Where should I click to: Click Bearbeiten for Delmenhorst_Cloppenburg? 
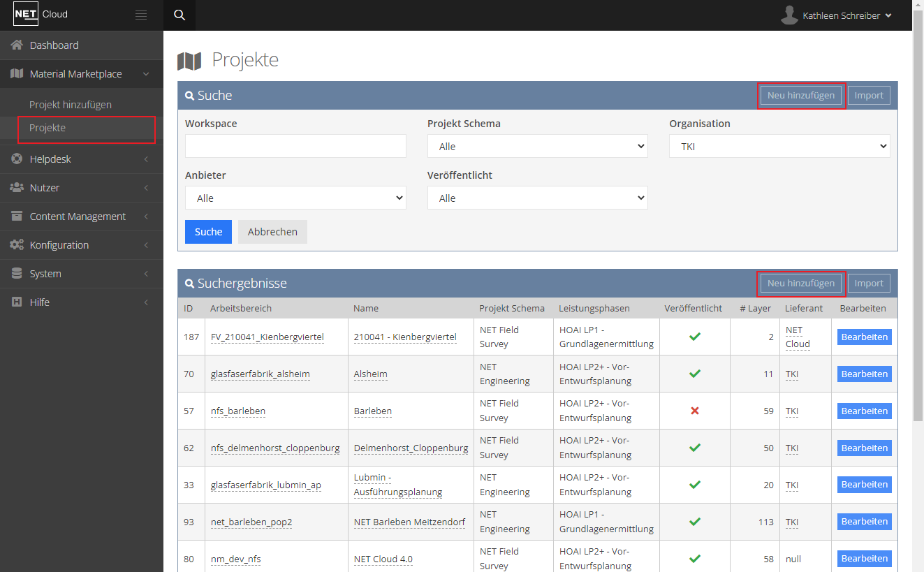(x=865, y=448)
